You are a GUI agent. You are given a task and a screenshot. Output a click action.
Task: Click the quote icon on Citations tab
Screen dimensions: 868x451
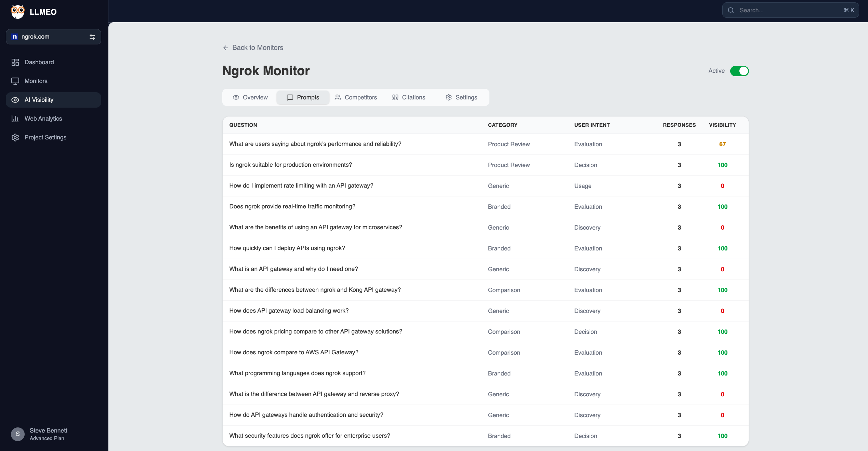[x=395, y=97]
